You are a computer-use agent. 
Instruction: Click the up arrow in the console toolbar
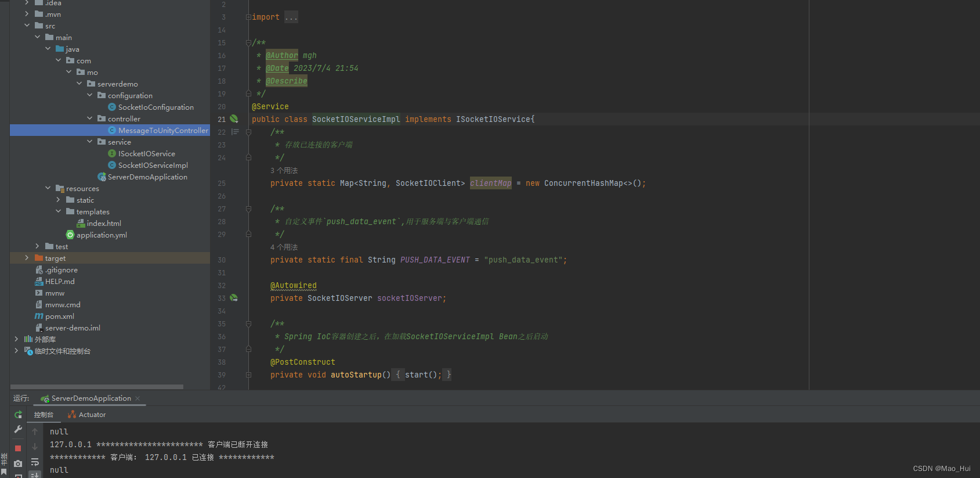click(35, 432)
